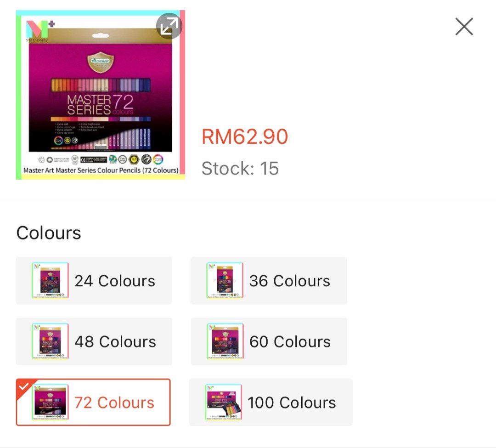Click the RM62.90 price text

(243, 136)
